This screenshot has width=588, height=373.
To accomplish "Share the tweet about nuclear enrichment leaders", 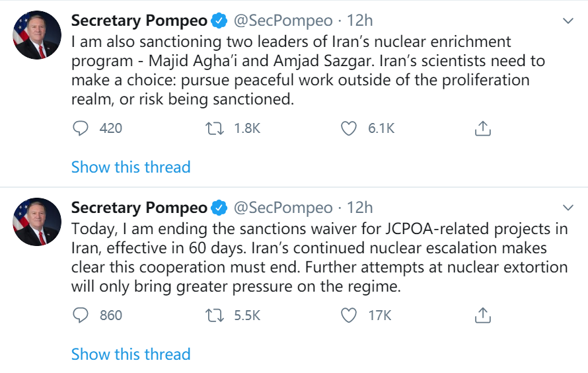I will click(x=483, y=128).
